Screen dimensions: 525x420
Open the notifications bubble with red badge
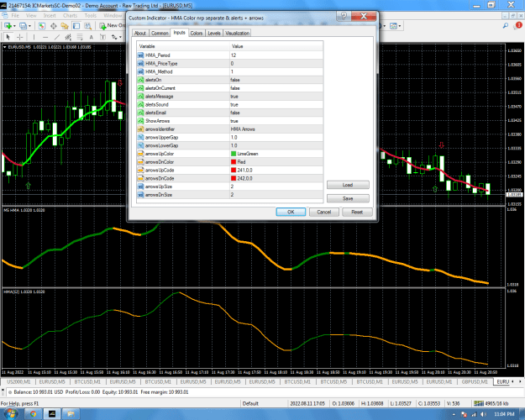pos(518,25)
